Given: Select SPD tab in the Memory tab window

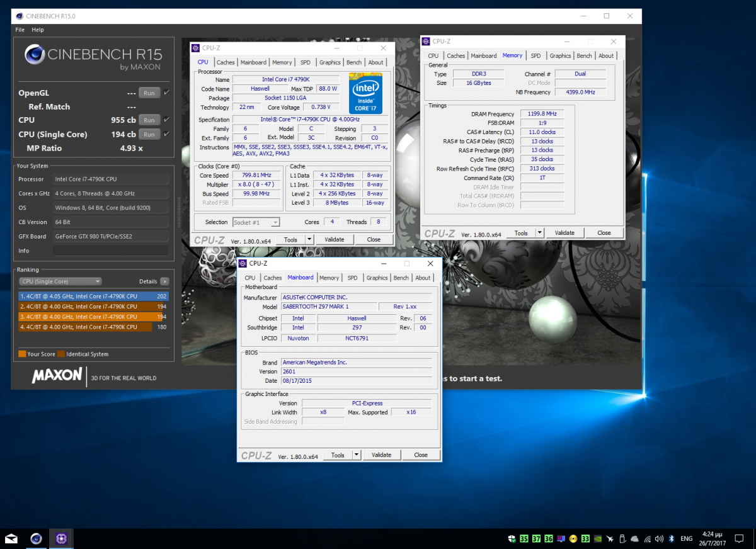Looking at the screenshot, I should (x=535, y=55).
